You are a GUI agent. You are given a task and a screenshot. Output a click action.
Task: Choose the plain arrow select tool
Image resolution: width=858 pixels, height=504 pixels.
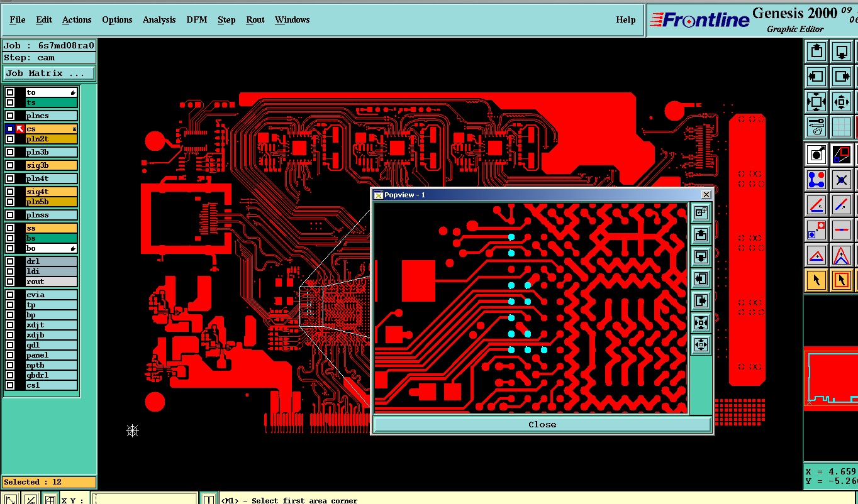816,280
